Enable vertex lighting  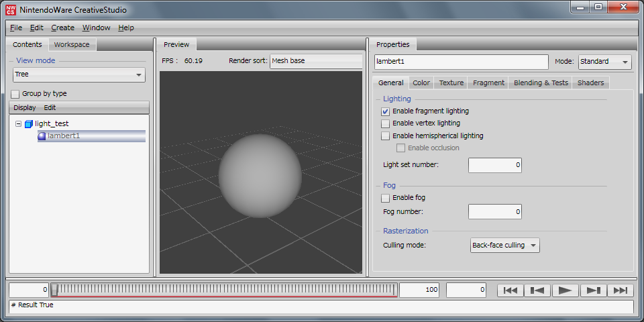[x=385, y=123]
